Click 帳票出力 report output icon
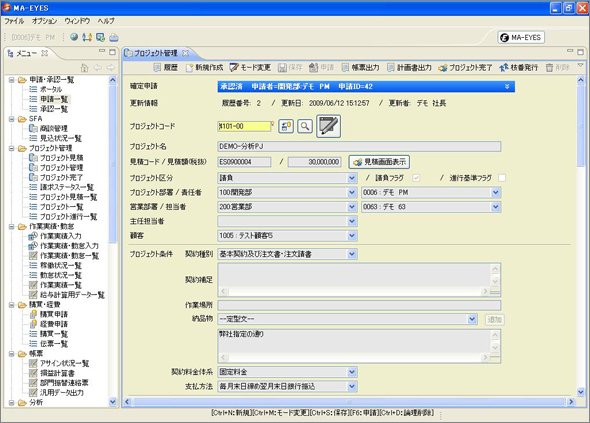 click(x=345, y=68)
